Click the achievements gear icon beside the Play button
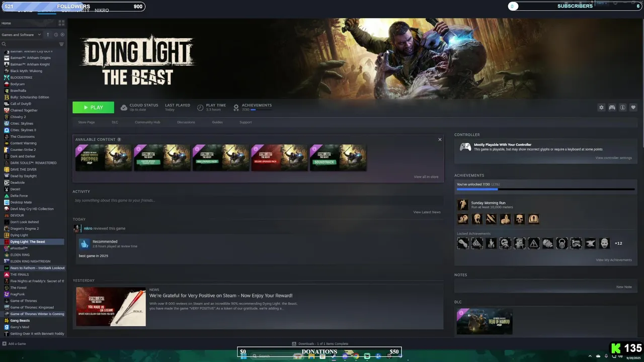Viewport: 644px width, 362px height. pos(236,108)
